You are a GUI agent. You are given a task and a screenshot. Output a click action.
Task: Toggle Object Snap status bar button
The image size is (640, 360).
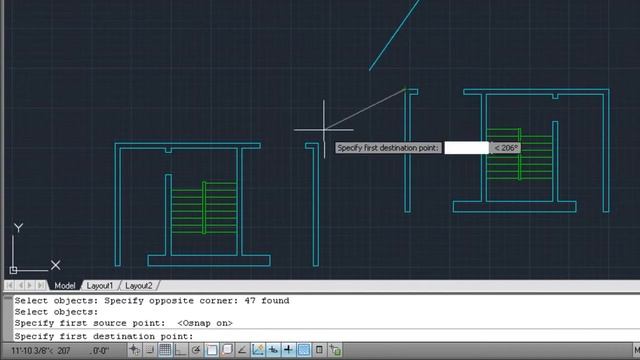tap(211, 350)
